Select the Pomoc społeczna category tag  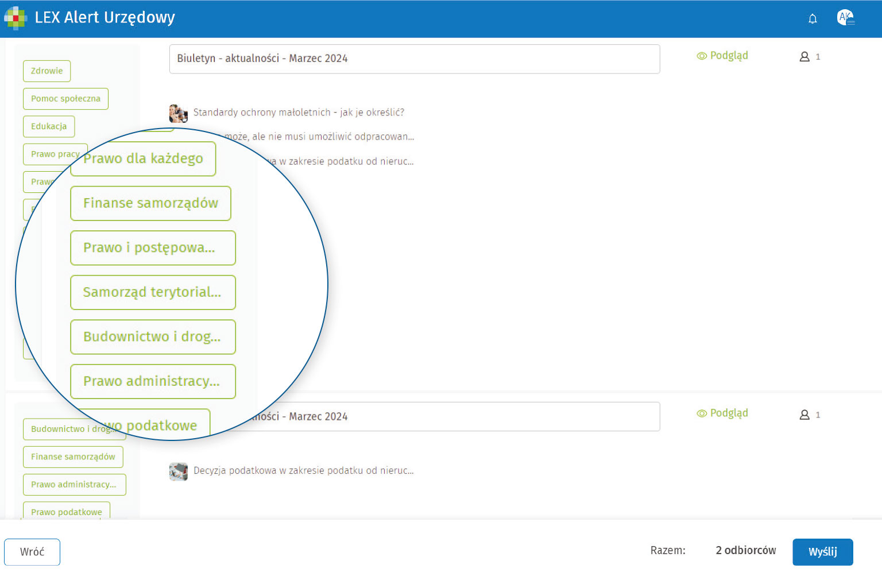pos(65,99)
